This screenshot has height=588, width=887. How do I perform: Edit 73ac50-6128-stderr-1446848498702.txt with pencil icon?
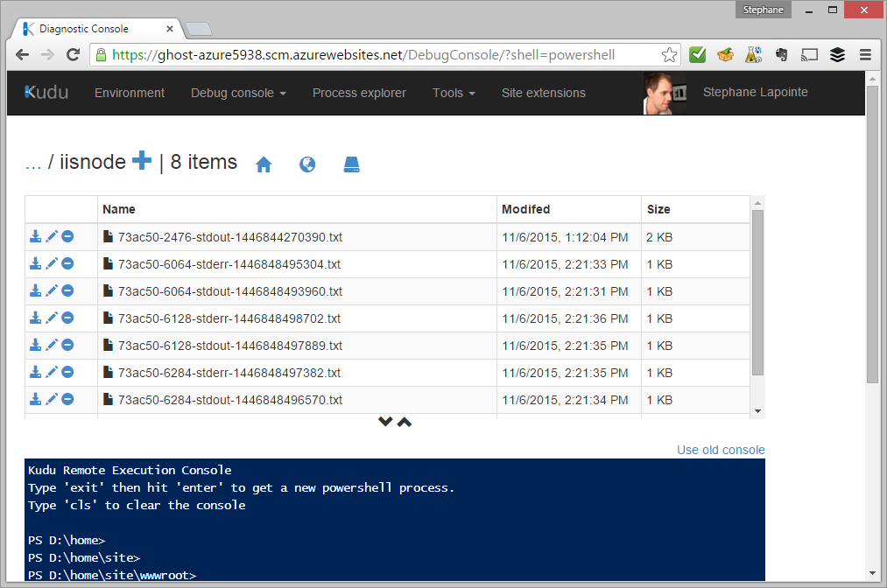click(x=52, y=318)
